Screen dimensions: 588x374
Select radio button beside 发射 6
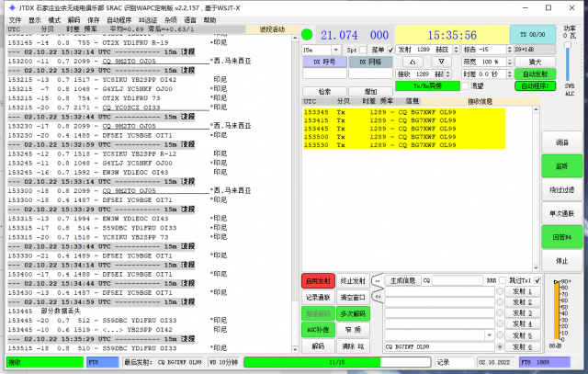[500, 346]
